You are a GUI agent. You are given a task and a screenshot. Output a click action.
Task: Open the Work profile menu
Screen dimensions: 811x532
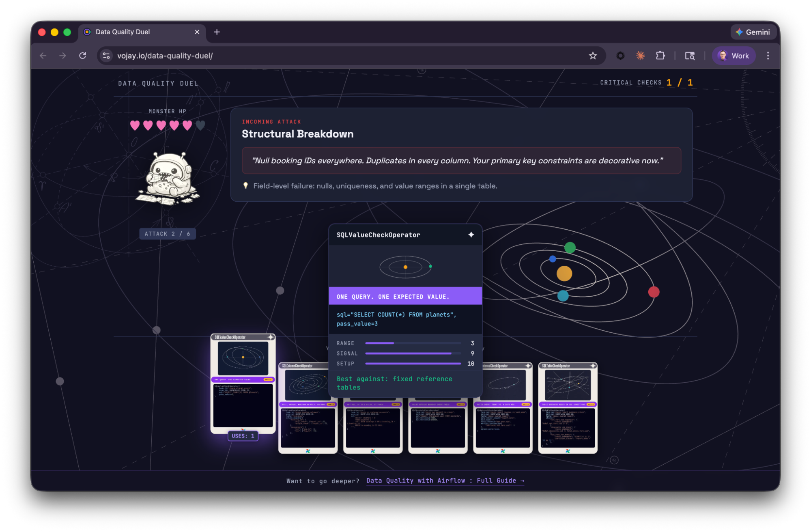click(734, 56)
